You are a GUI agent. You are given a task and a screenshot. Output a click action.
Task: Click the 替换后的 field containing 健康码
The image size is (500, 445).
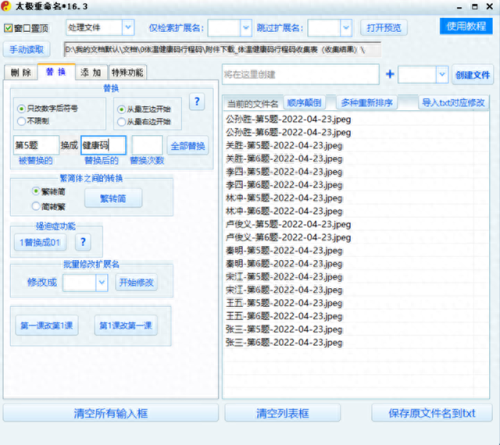click(x=103, y=145)
